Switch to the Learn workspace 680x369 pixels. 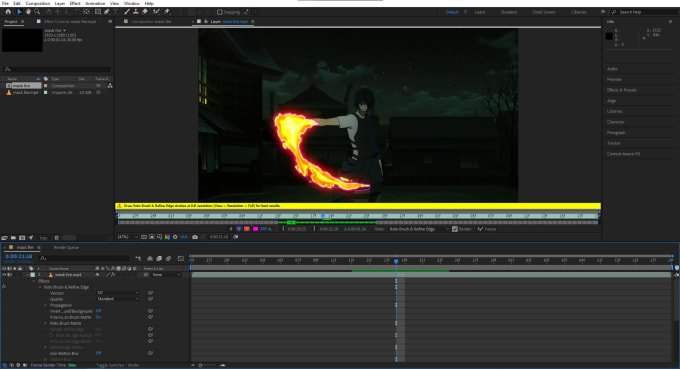(480, 12)
